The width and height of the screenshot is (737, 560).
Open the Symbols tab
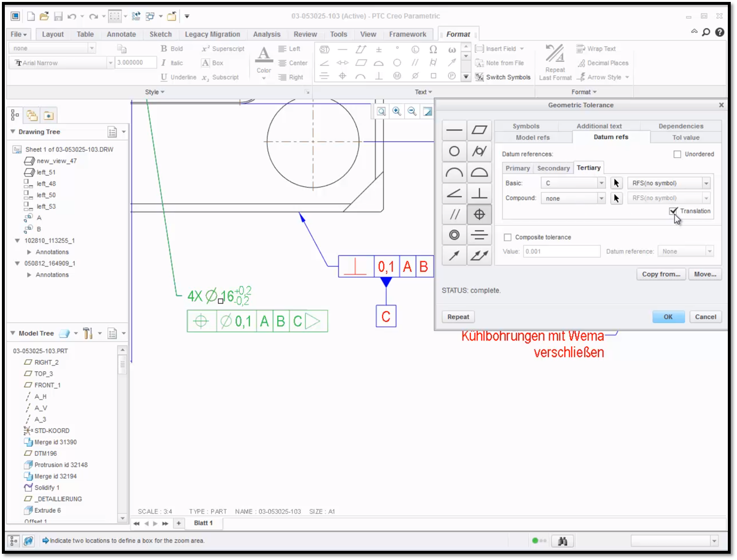tap(526, 126)
